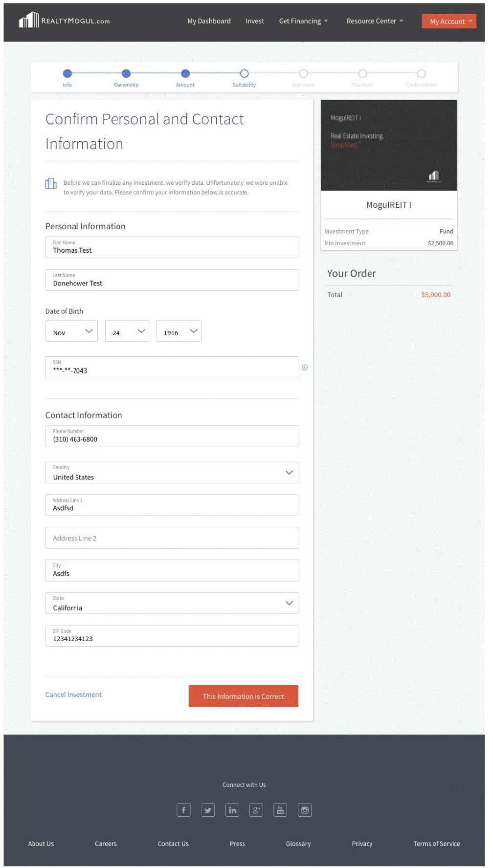Open the Resource Center menu
Viewport: 493px width, 868px height.
[375, 21]
